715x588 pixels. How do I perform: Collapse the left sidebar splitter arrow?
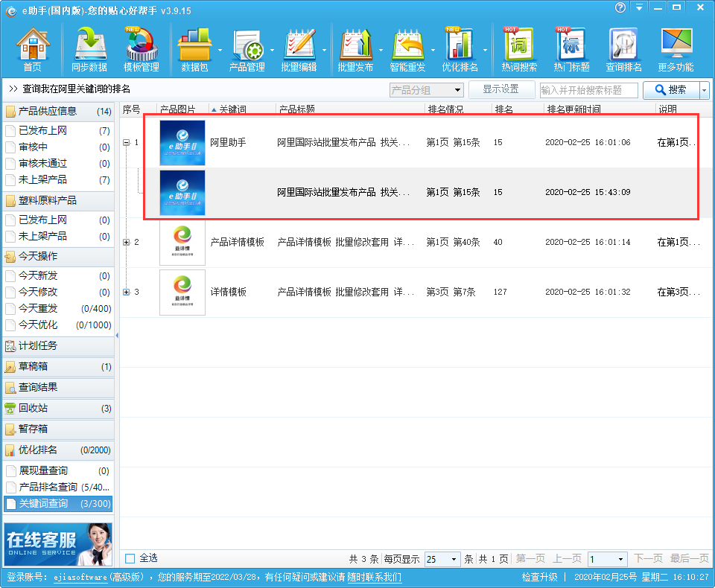coord(117,336)
